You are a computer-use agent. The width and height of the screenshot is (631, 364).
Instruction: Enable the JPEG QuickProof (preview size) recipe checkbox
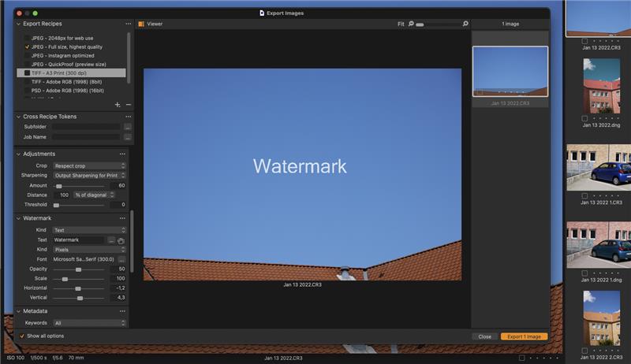click(27, 65)
